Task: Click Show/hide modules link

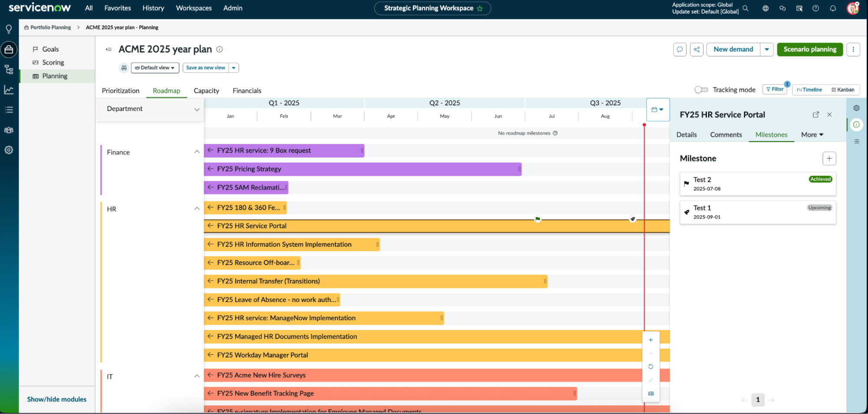Action: [57, 399]
